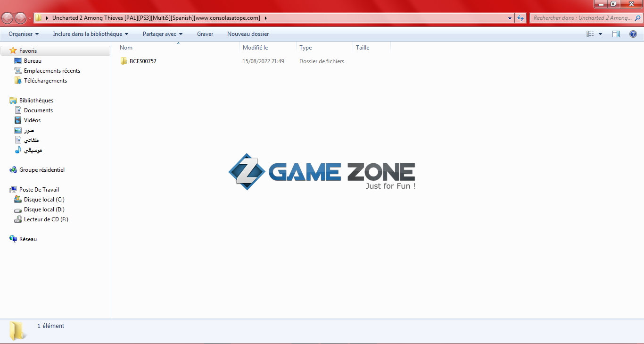Expand the Partager avec dropdown

[x=163, y=34]
